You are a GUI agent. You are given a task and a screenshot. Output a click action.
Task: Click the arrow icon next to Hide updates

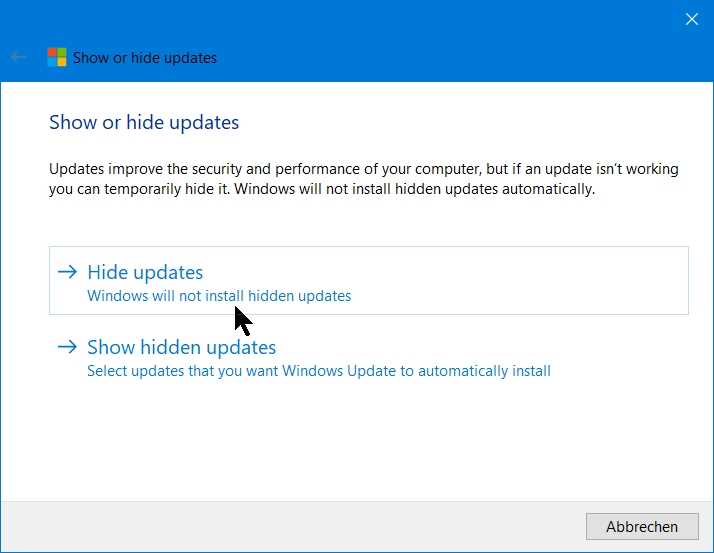pyautogui.click(x=68, y=272)
